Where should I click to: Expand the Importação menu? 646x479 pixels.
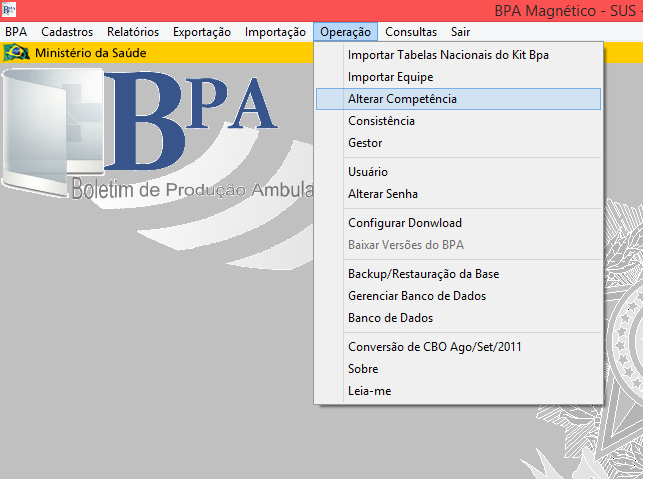275,32
